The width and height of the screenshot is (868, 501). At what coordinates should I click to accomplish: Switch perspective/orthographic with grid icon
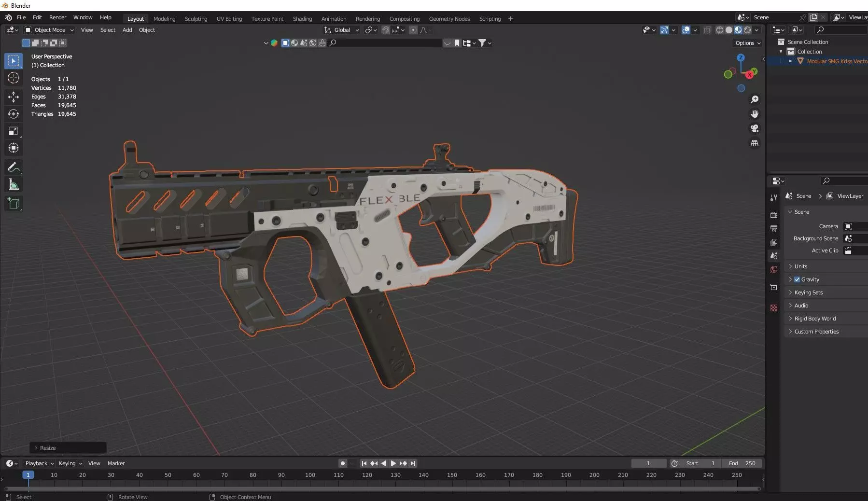(x=754, y=143)
